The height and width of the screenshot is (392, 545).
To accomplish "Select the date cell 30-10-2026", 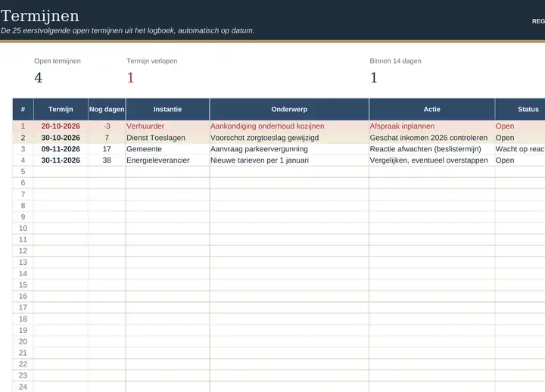I will tap(61, 138).
